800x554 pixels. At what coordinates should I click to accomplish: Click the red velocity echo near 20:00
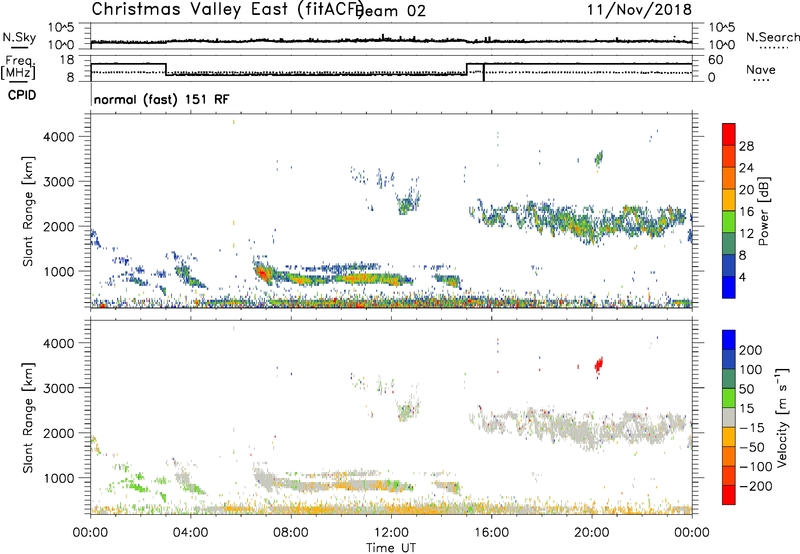click(x=599, y=365)
